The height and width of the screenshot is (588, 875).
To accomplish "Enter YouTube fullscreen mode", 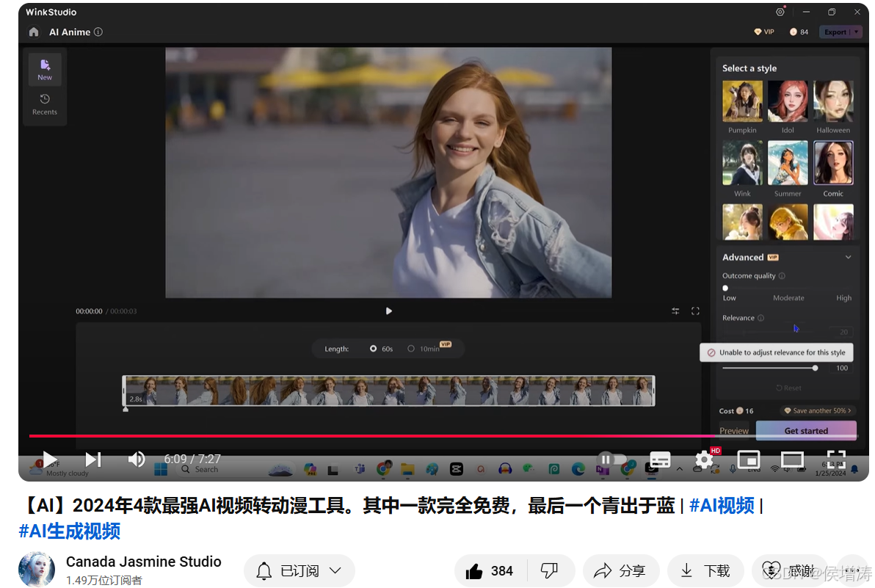I will tap(836, 460).
